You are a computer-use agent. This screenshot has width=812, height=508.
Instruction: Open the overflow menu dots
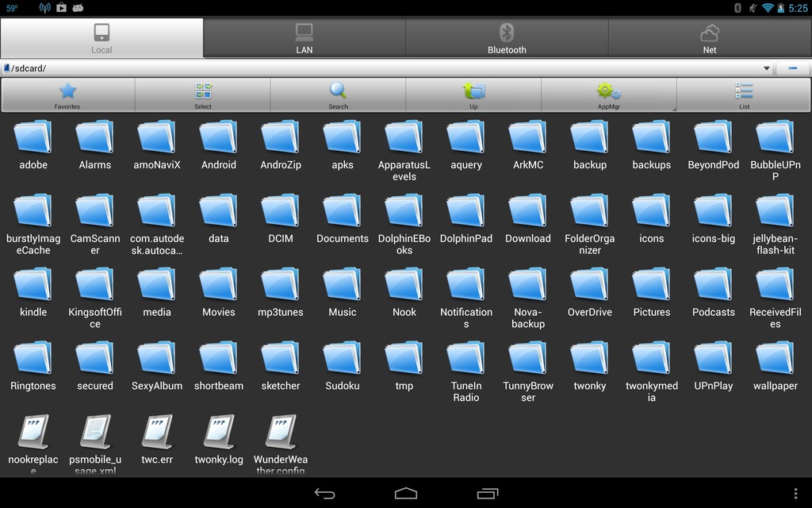[x=795, y=494]
